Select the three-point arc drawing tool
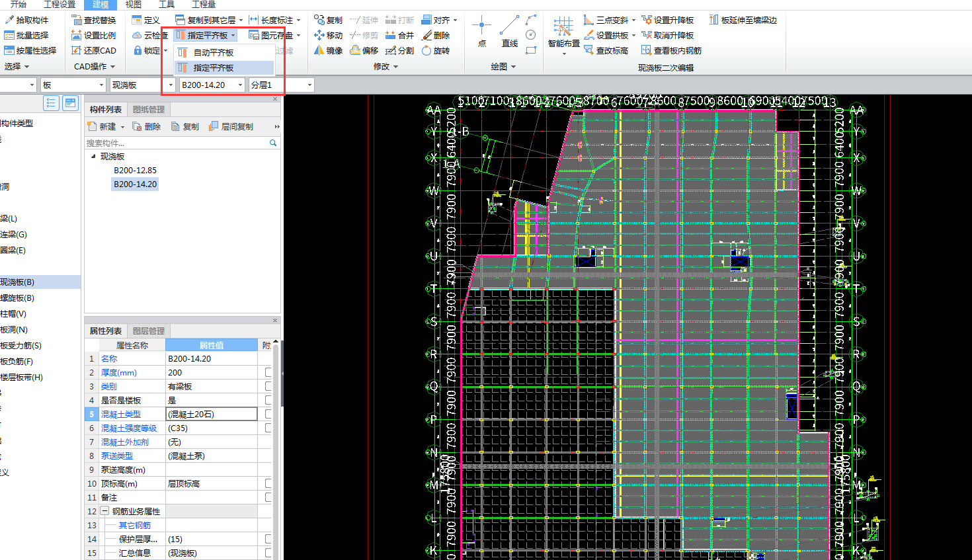This screenshot has width=972, height=560. click(x=531, y=20)
